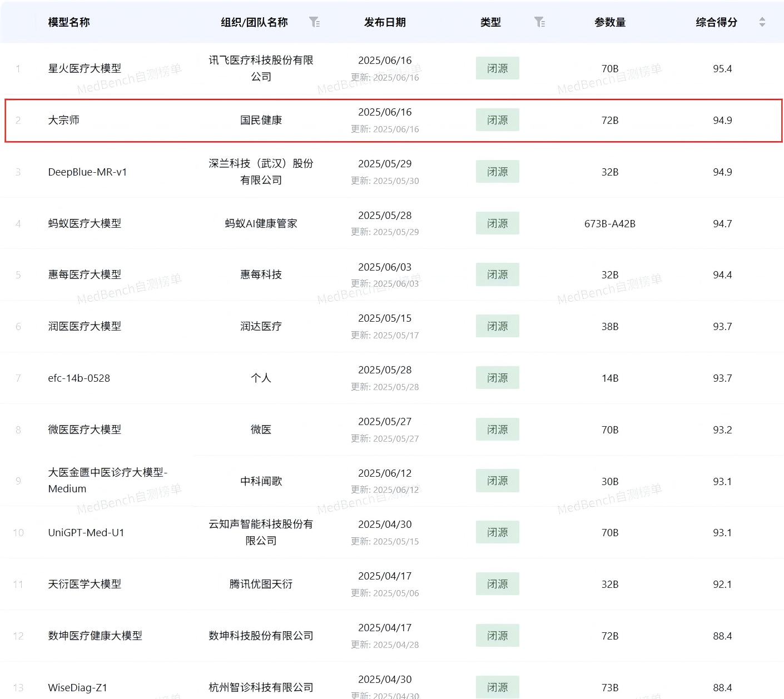Click score 95.4
The image size is (784, 699).
pos(722,68)
